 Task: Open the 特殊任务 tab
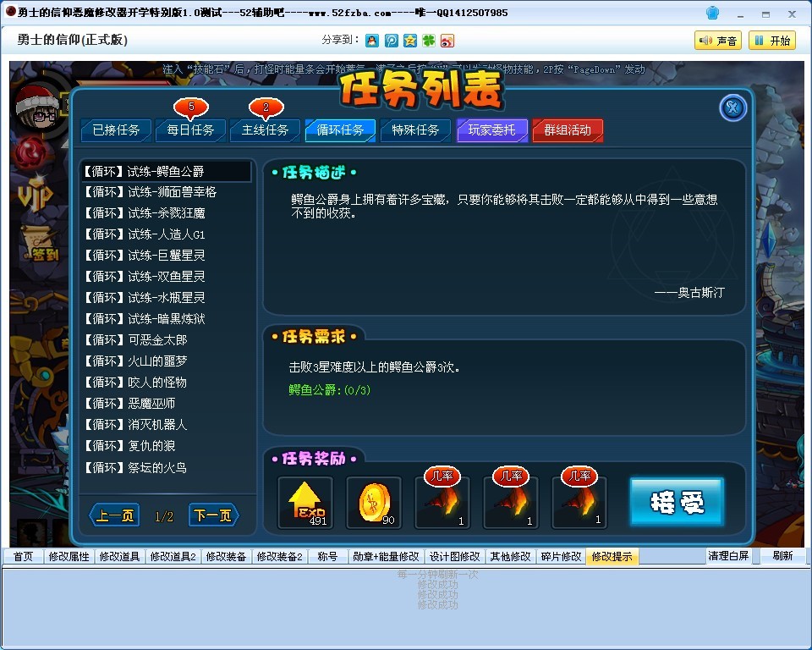(415, 130)
